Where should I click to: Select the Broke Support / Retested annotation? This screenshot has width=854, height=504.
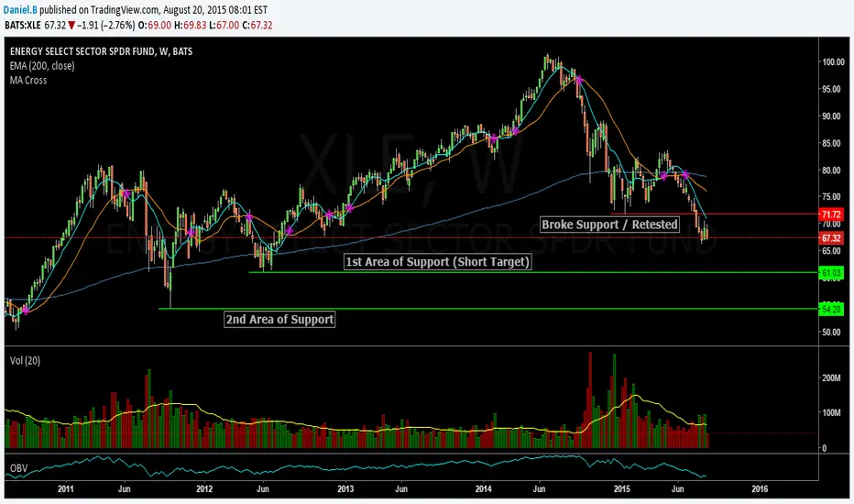click(609, 225)
